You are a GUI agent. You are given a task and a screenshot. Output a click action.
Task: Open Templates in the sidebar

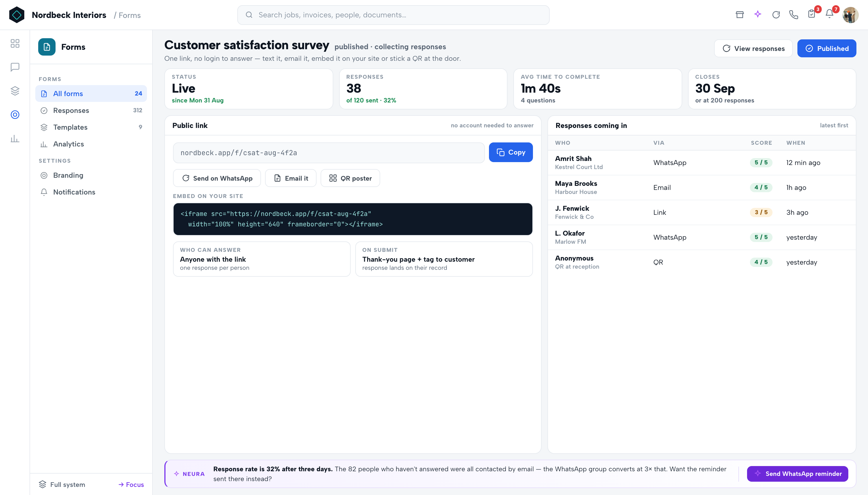click(x=91, y=127)
